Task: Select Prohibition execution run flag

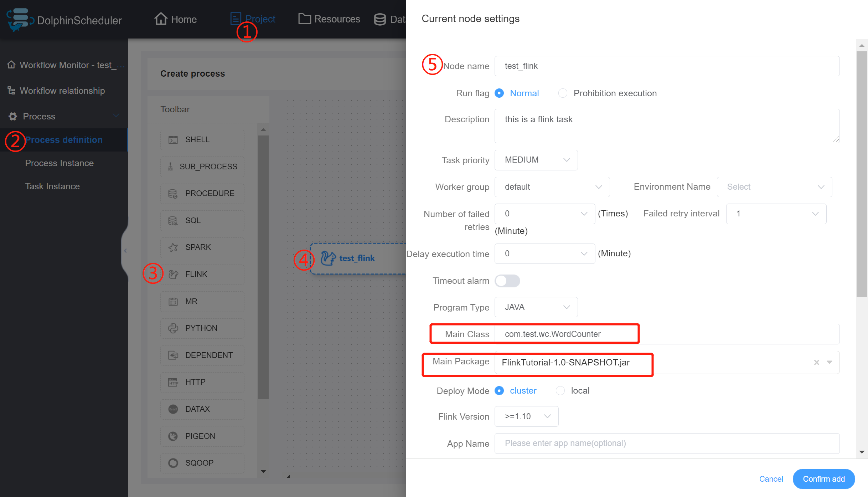Action: point(563,93)
